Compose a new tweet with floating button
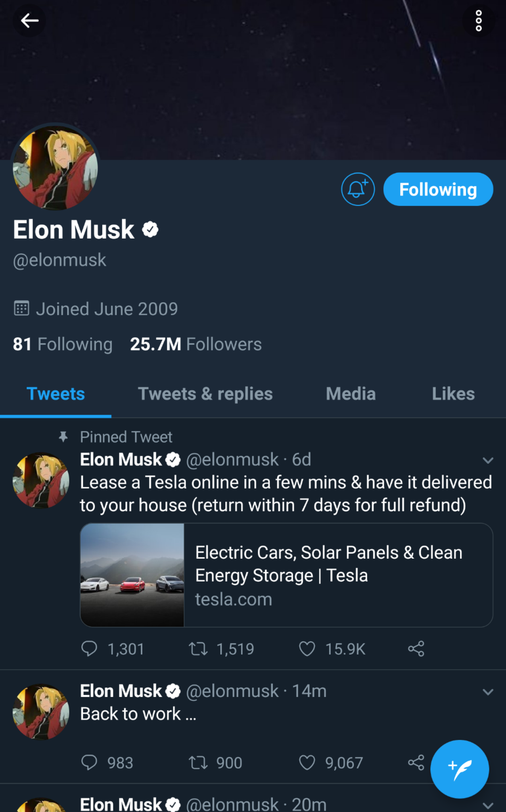Screen dimensions: 506x812 pyautogui.click(x=460, y=769)
